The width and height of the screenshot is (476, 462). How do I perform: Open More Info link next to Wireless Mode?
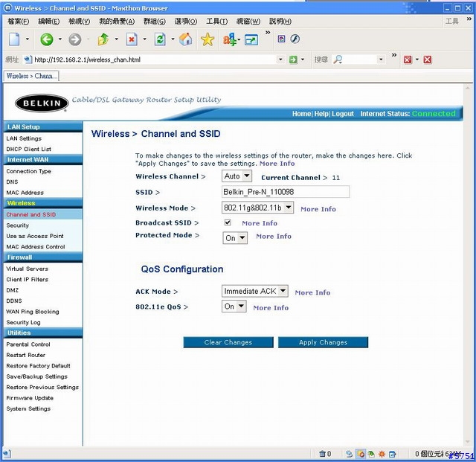click(x=318, y=209)
